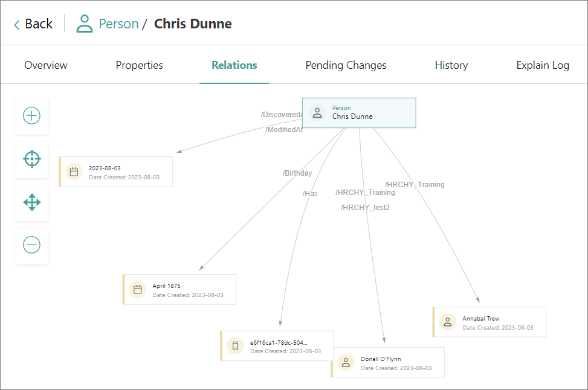Click the center graph crosshair icon
Viewport: 588px width, 390px height.
click(31, 159)
